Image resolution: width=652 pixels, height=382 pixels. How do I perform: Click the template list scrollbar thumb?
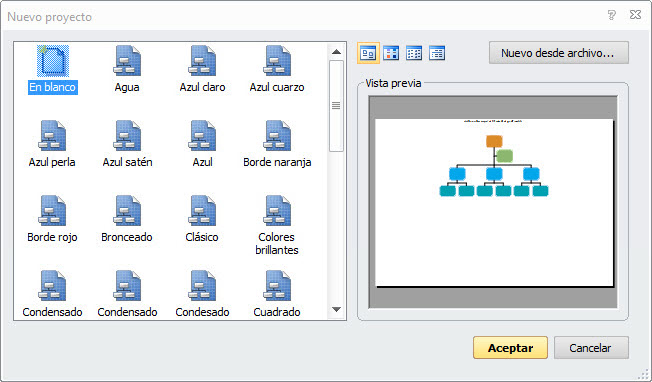click(x=336, y=106)
